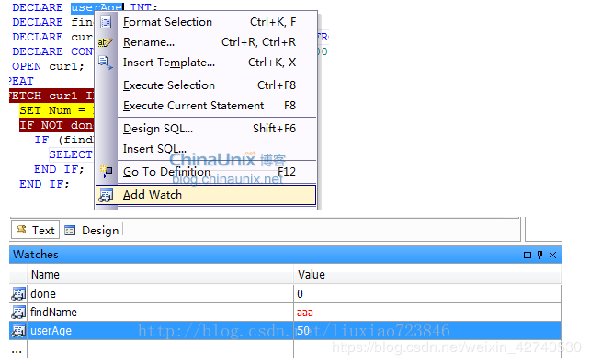Click the watch icon beside userAge
The image size is (590, 364).
tap(18, 331)
